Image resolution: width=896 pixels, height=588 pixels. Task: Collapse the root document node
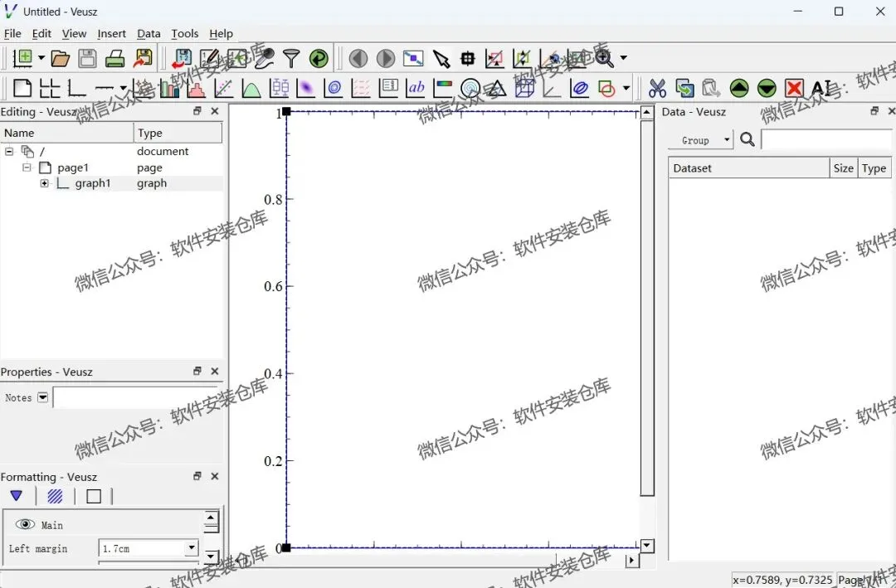[x=9, y=152]
